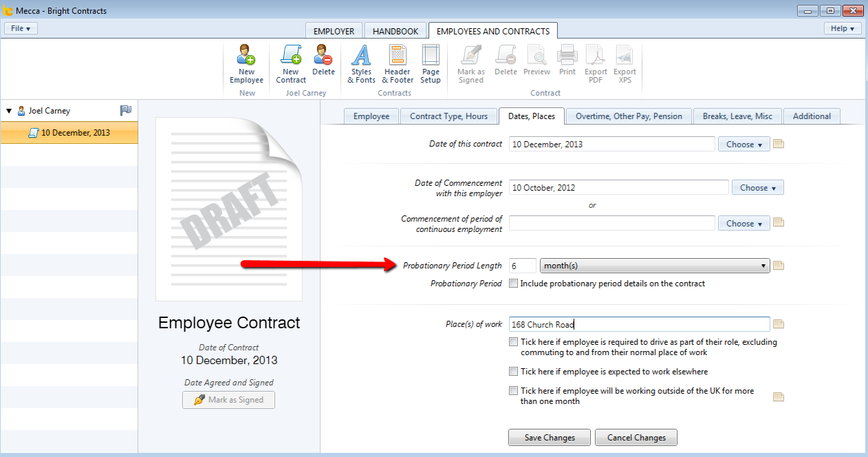Click the note icon beside the month(s) dropdown
Screen dimensions: 868x457
click(x=779, y=266)
